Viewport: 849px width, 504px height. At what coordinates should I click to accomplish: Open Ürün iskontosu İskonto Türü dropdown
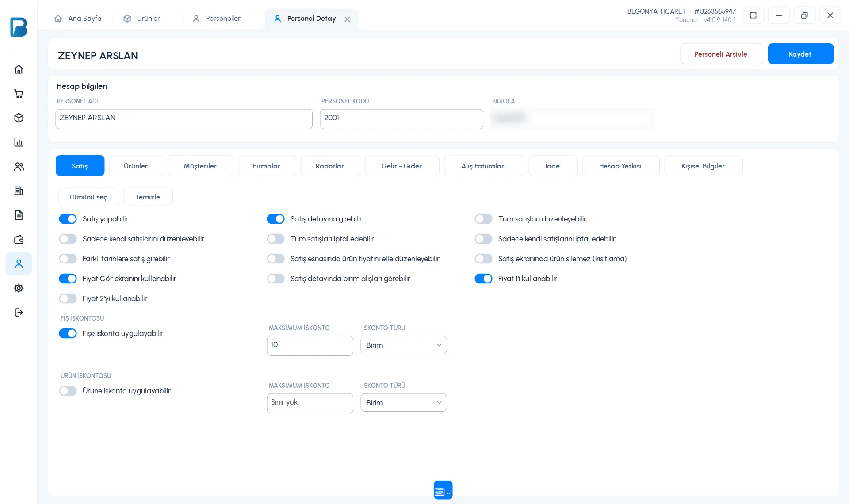pos(404,403)
